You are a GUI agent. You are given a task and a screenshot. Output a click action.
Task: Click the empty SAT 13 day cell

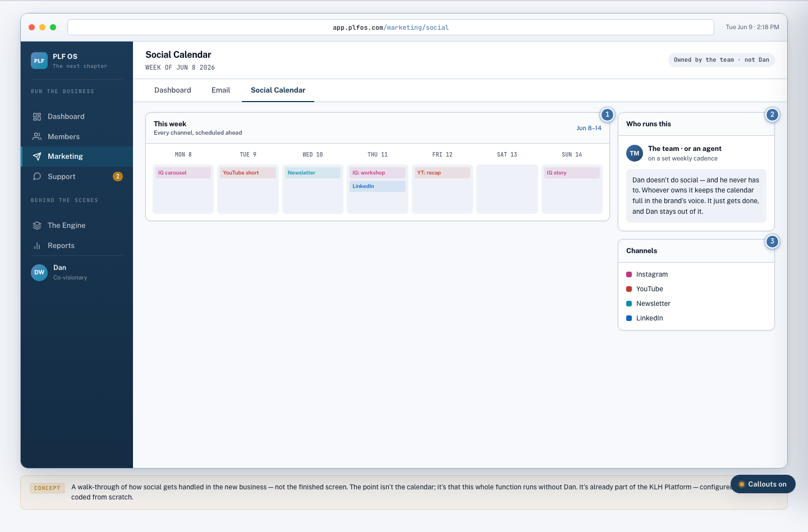(x=507, y=189)
